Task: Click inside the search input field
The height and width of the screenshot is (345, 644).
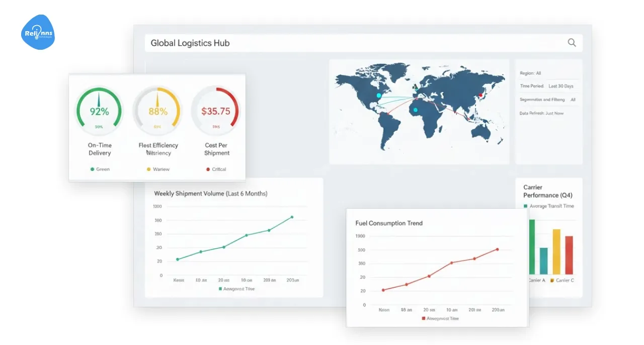Action: point(352,43)
